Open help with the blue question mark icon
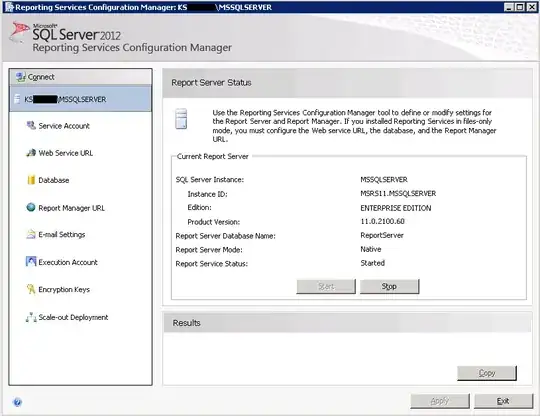540x416 pixels. [17, 402]
